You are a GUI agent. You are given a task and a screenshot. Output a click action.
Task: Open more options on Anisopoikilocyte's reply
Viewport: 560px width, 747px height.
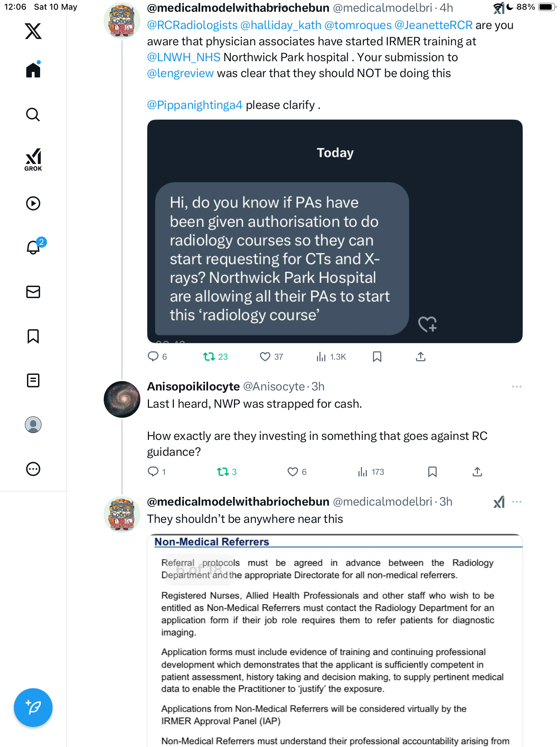click(517, 387)
